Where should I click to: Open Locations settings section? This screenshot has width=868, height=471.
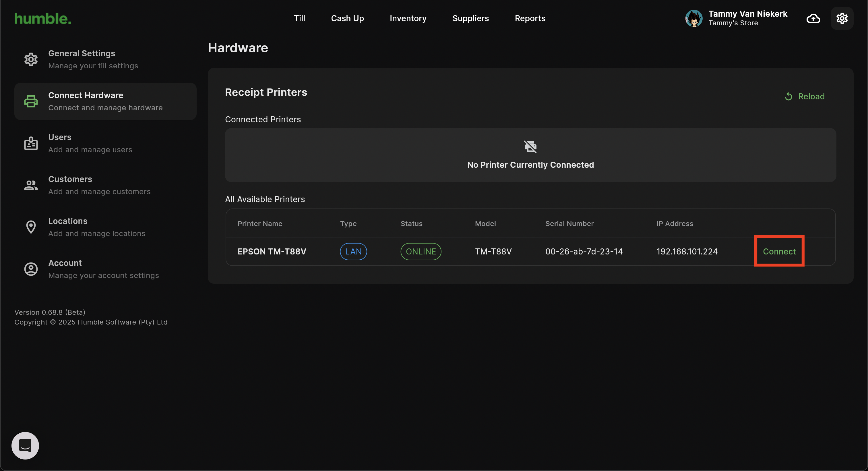[105, 227]
